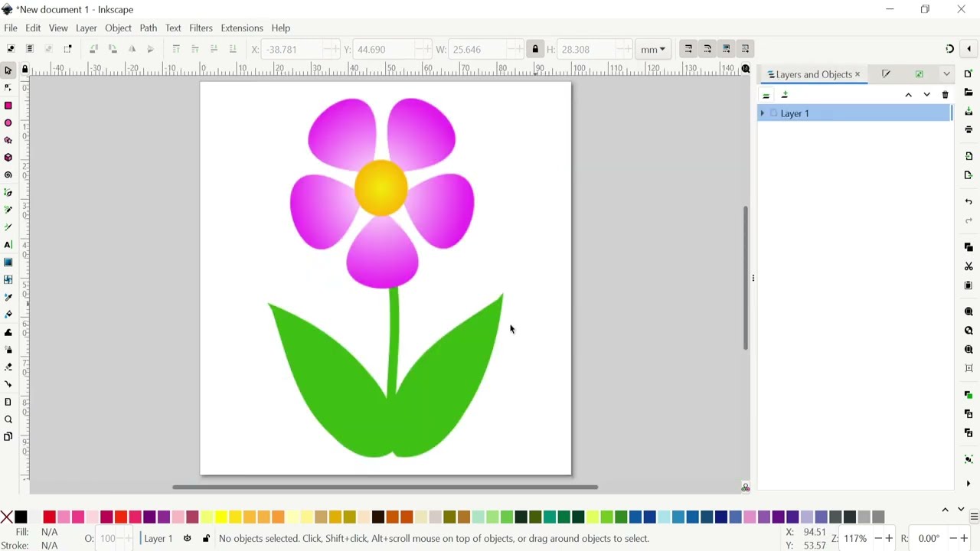The image size is (980, 551).
Task: Open the Layer menu
Action: (87, 28)
